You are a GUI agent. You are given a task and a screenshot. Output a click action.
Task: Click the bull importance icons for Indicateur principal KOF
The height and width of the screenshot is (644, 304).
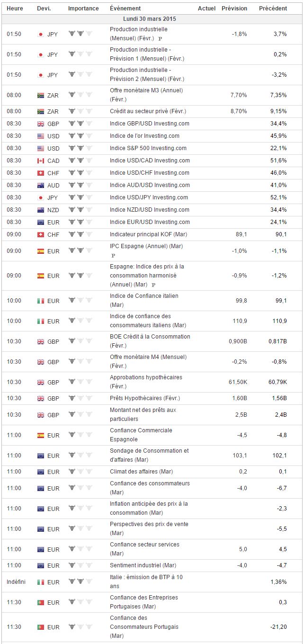click(x=80, y=234)
